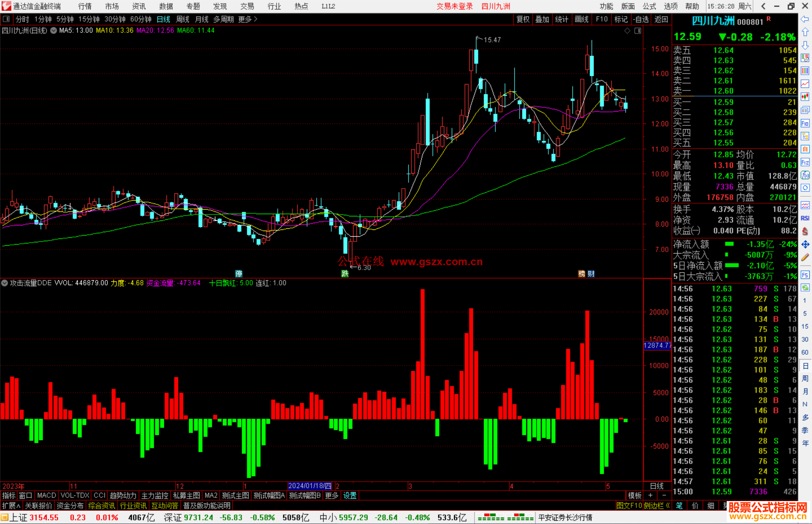Click the candlestick chart sidebar icon

coord(805,97)
